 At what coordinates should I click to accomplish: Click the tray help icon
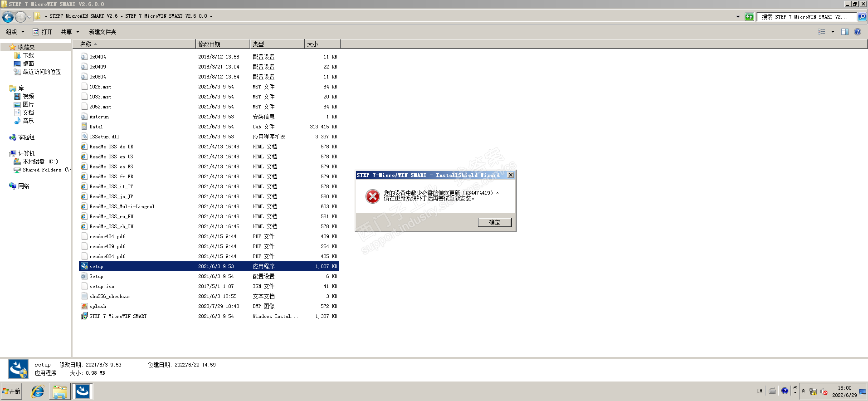[785, 391]
